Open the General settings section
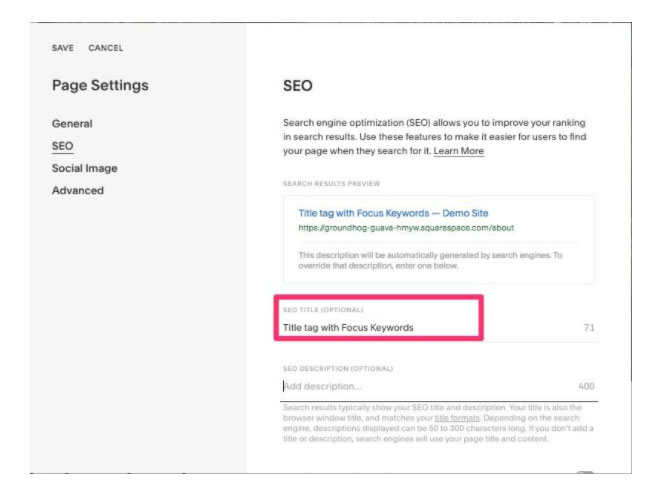665x498 pixels. point(72,123)
